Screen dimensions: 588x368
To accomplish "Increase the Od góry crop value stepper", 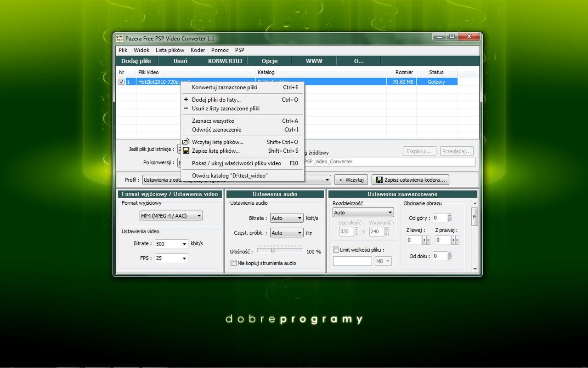I will (x=450, y=216).
